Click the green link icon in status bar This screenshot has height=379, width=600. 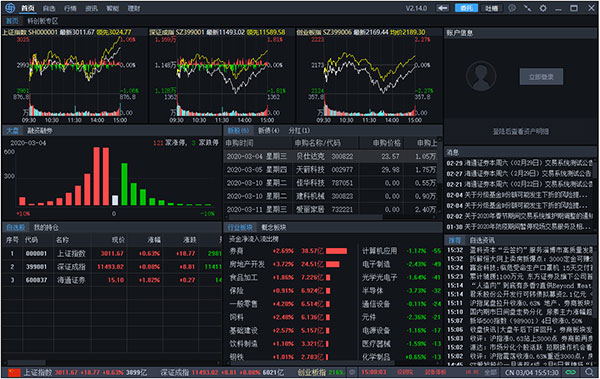tap(571, 372)
